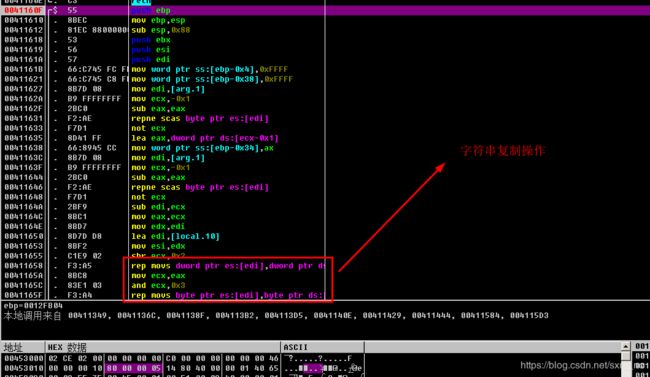Select the 'and ecx,0x3' instruction
Screen dimensions: 650x377
click(x=158, y=285)
